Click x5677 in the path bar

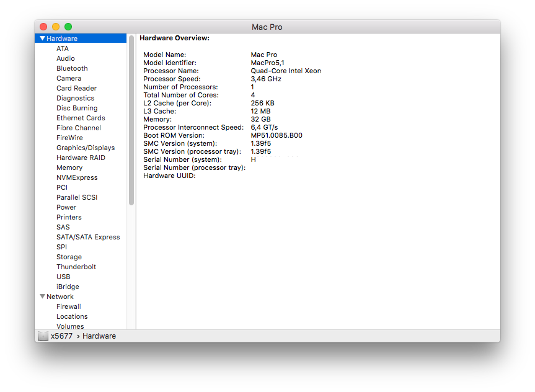coord(62,336)
